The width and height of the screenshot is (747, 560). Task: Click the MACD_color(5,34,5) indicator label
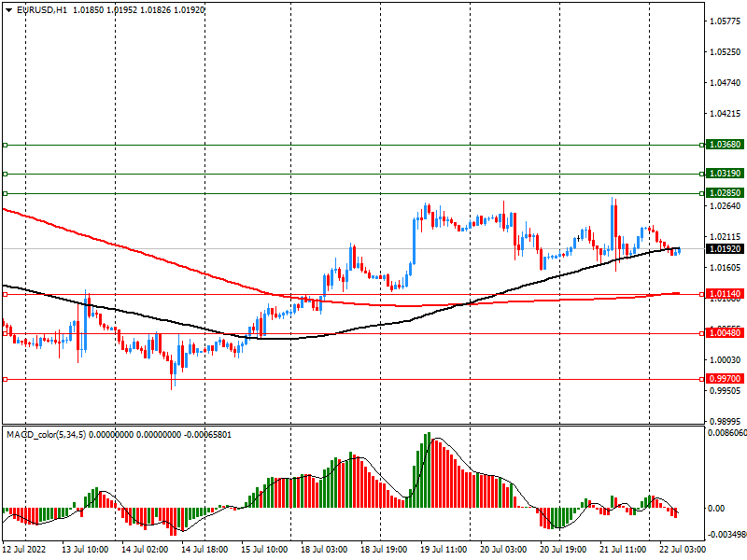[47, 435]
